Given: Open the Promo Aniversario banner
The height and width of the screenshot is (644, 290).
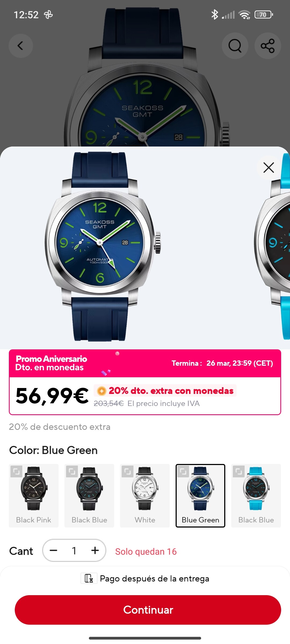Looking at the screenshot, I should (x=145, y=363).
